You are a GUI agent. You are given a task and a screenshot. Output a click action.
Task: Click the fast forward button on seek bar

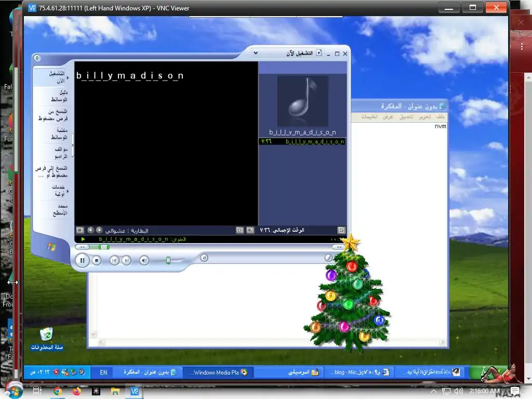[339, 247]
